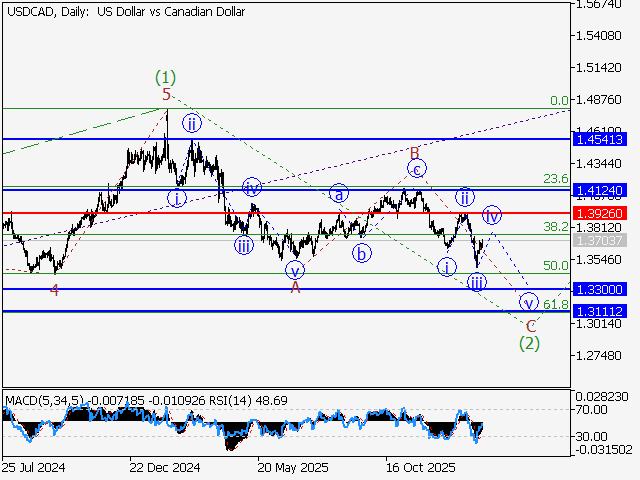
Task: Click the green (2) wave label
Action: (x=529, y=343)
